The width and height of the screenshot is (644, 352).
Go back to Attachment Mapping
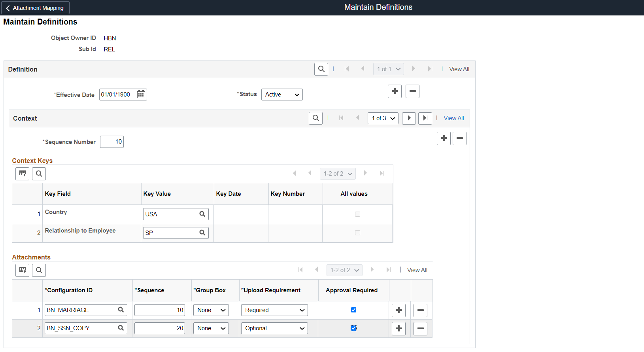pyautogui.click(x=35, y=8)
